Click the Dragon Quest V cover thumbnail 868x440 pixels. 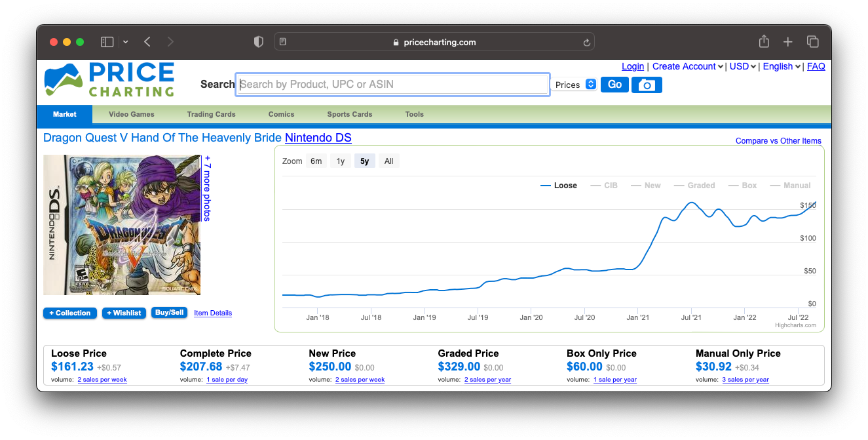[122, 225]
